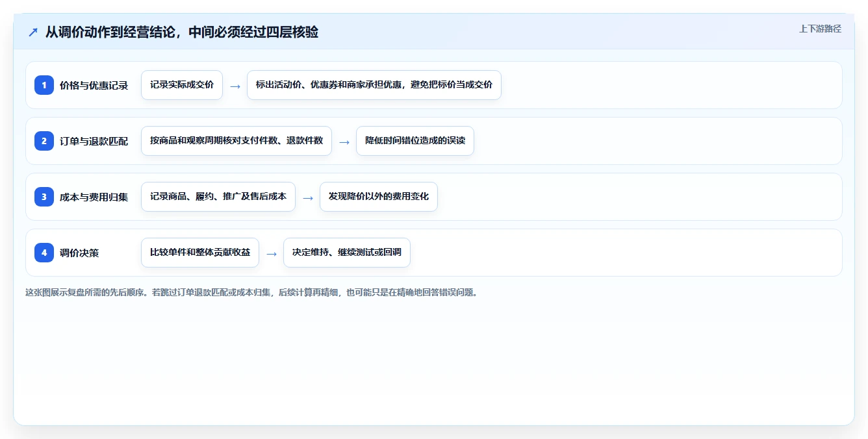Select the 上下游路径 label in the header
Screen dimensions: 868x439
tap(820, 29)
